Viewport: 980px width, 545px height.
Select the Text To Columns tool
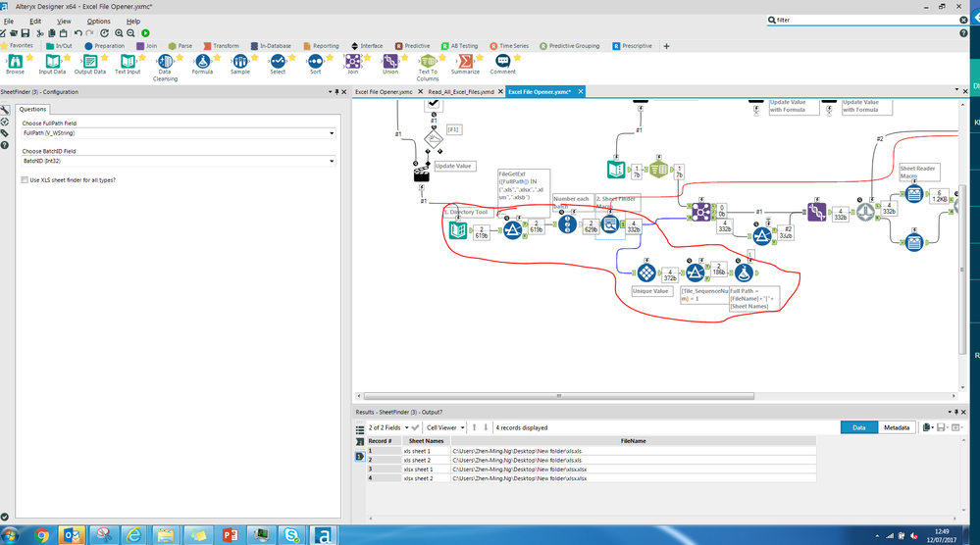pos(428,68)
